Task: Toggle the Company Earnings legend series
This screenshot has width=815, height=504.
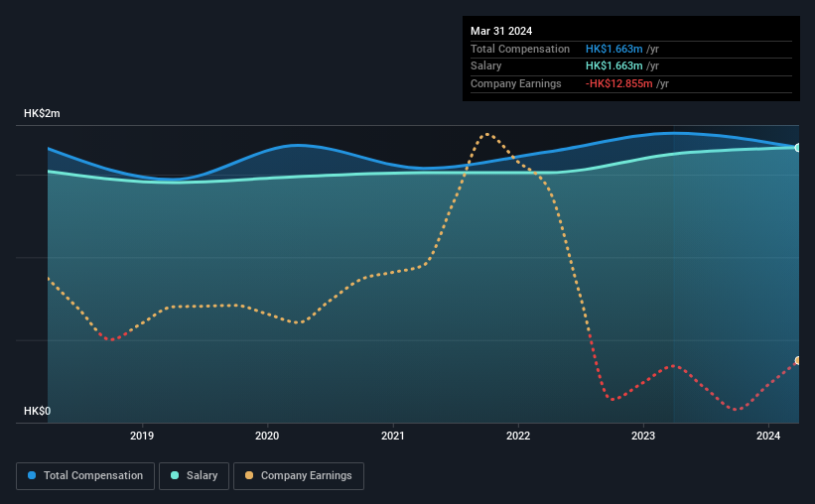Action: pos(298,475)
